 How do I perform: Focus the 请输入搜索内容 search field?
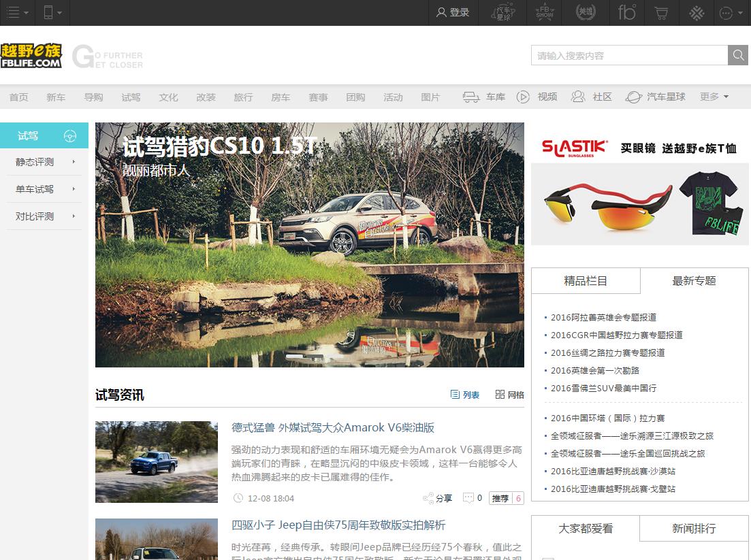(x=629, y=56)
